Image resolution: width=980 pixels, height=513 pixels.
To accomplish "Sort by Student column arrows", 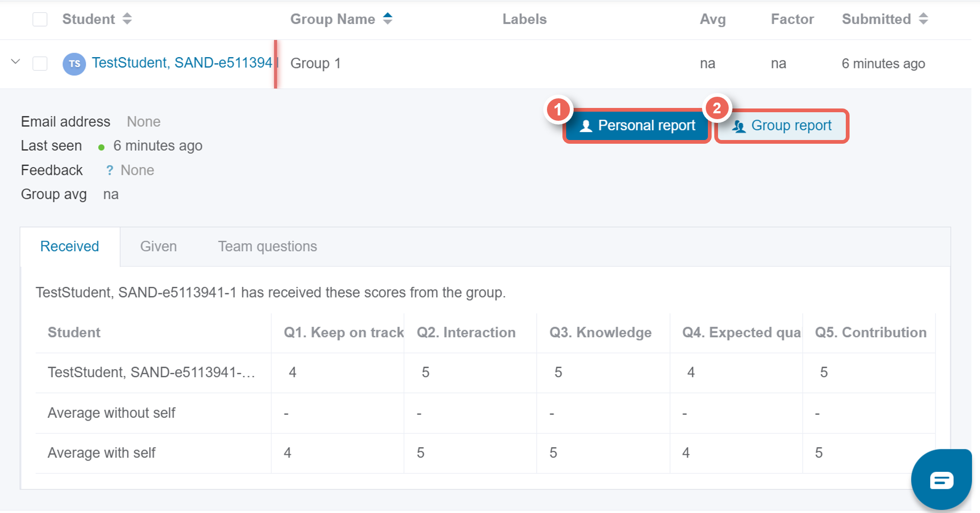I will pos(127,19).
